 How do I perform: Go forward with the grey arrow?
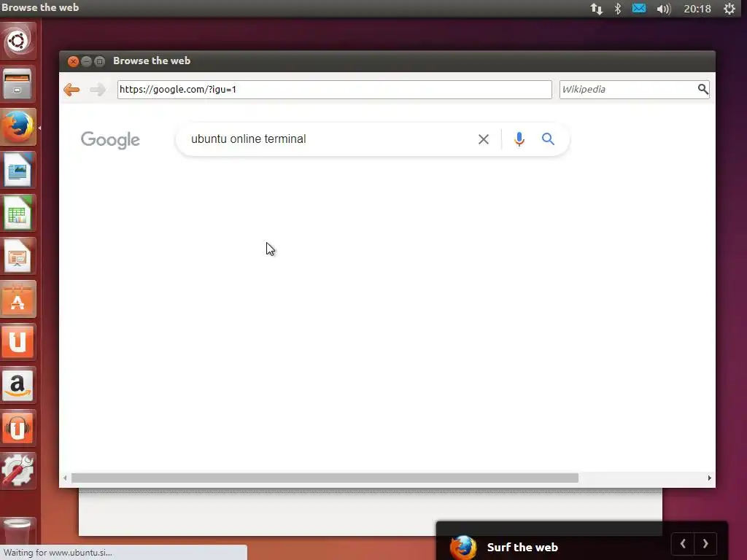(98, 90)
